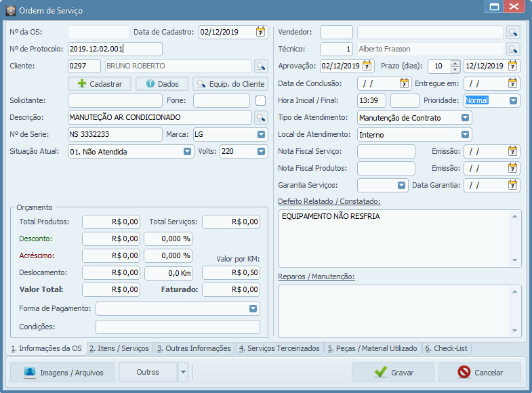Viewport: 532px width, 393px height.
Task: Open calendar for 12/12/2019 deadline date
Action: pyautogui.click(x=512, y=66)
